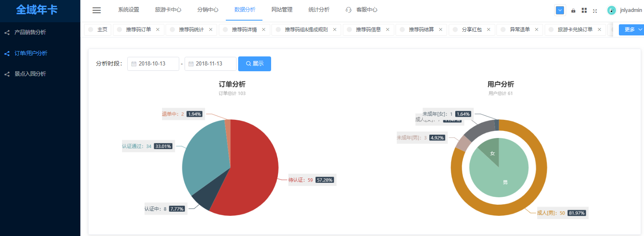Click calendar icon in start date field

click(x=134, y=64)
